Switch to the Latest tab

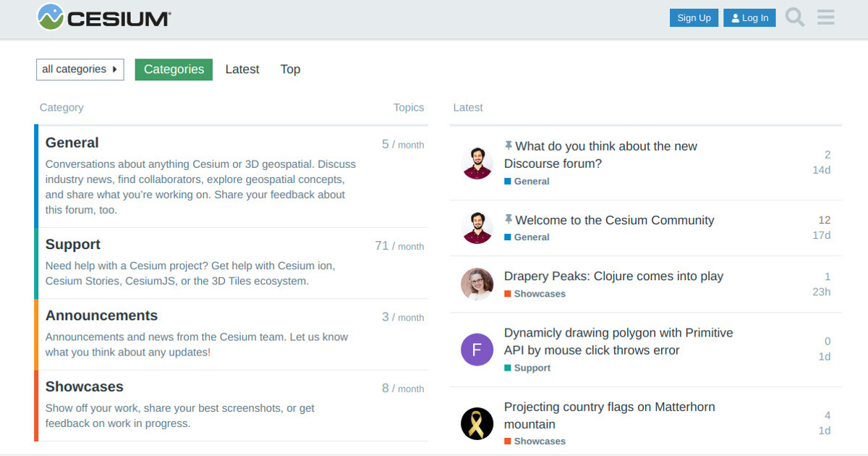[242, 69]
